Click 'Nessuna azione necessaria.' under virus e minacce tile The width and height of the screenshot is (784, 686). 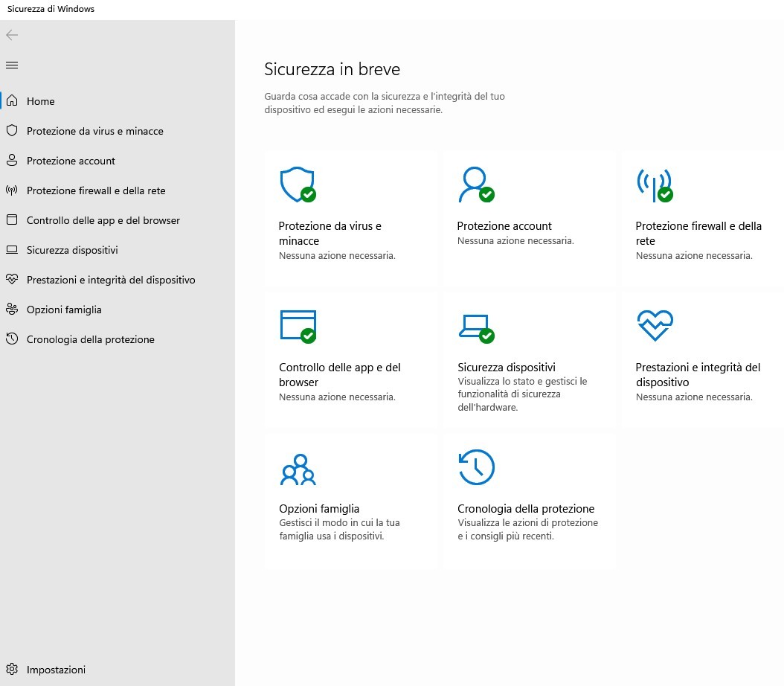pos(337,255)
